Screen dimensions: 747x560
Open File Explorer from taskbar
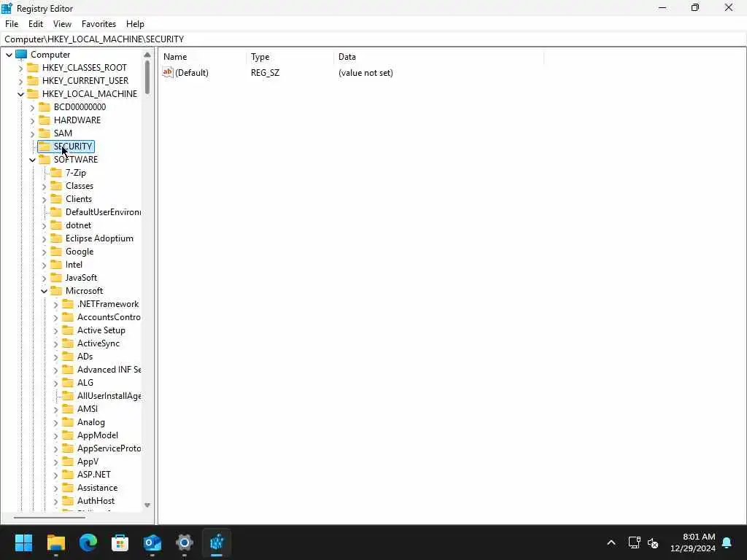click(x=55, y=542)
